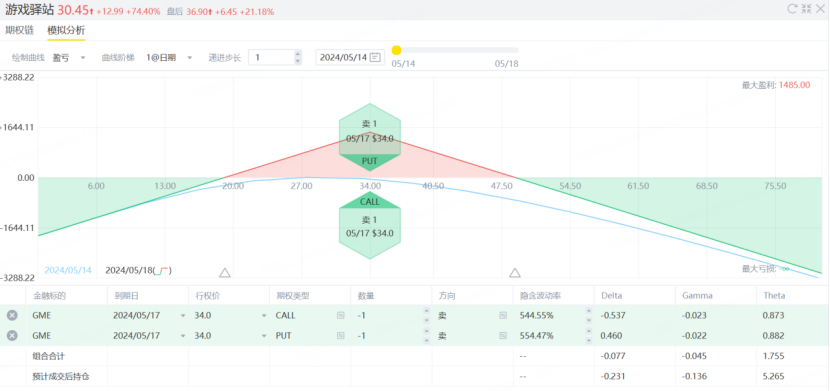Image resolution: width=830 pixels, height=391 pixels.
Task: Click the left breakeven triangle marker
Action: point(225,272)
